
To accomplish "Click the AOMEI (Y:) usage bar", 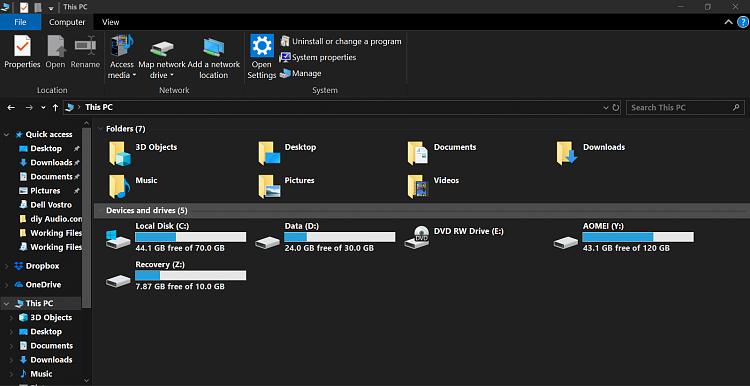I will pyautogui.click(x=638, y=237).
